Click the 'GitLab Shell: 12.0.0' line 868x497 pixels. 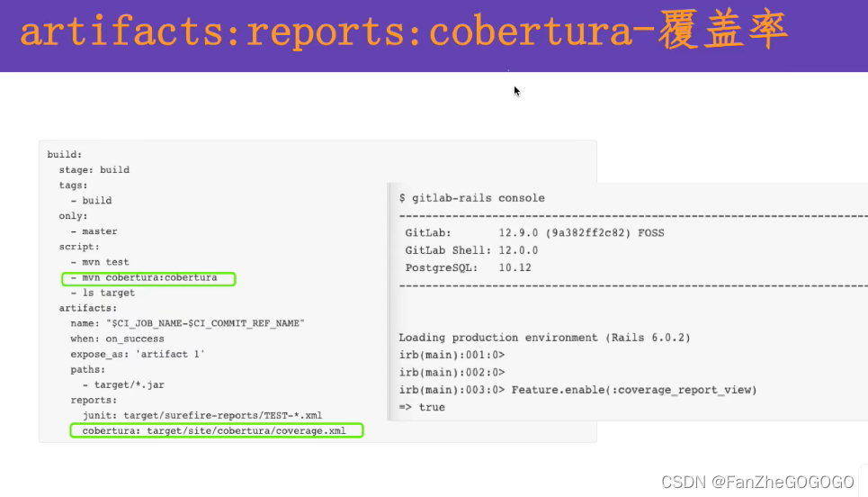[x=471, y=250]
